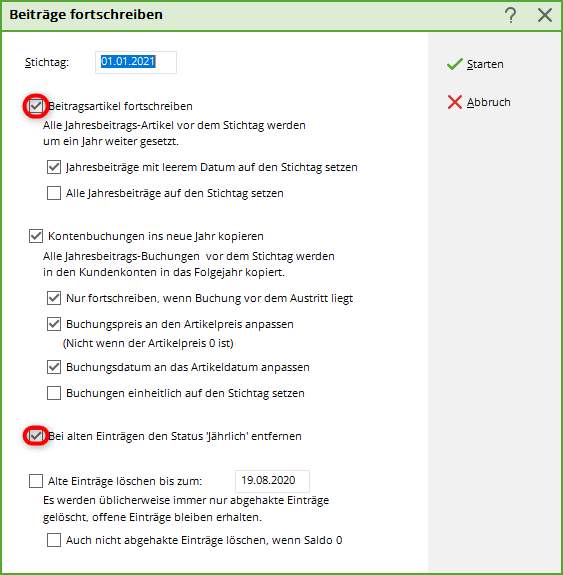The image size is (563, 575).
Task: Click the Abbruch button label
Action: pyautogui.click(x=489, y=102)
